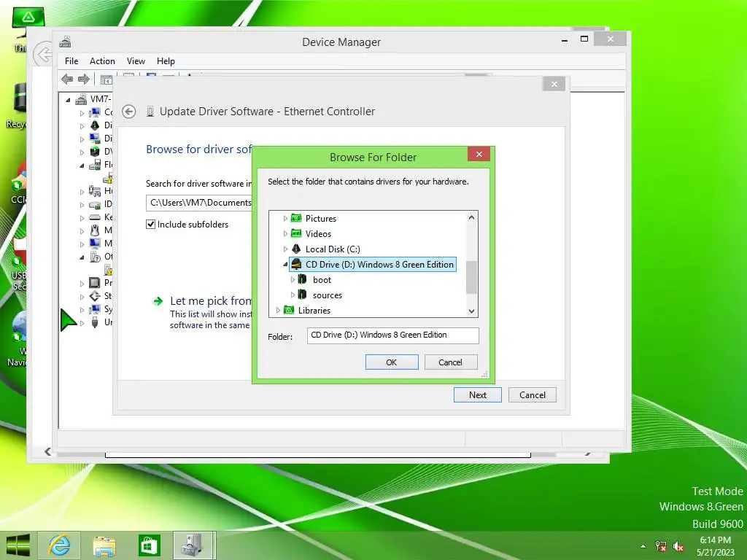This screenshot has width=747, height=560.
Task: Toggle Include subfolders checkbox
Action: click(x=150, y=225)
